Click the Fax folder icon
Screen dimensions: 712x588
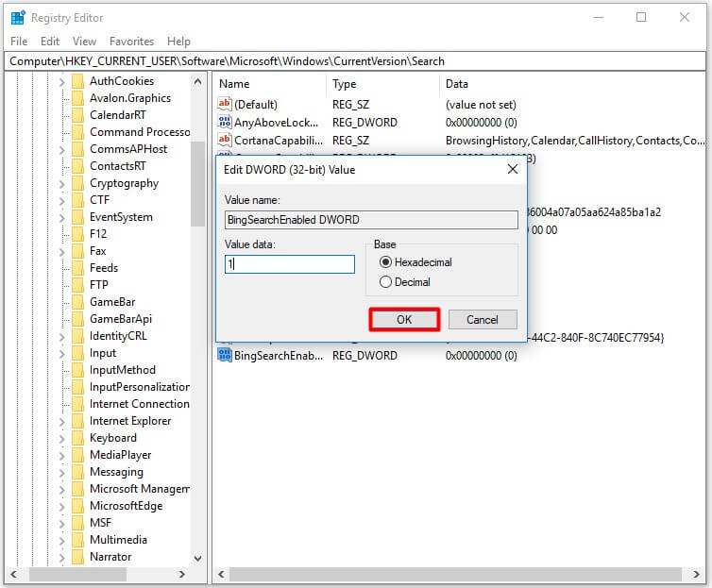78,251
